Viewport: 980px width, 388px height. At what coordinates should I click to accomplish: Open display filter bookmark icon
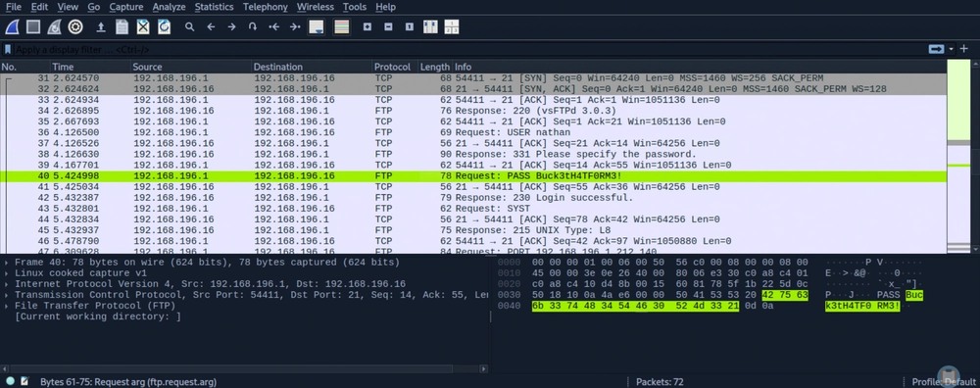8,49
